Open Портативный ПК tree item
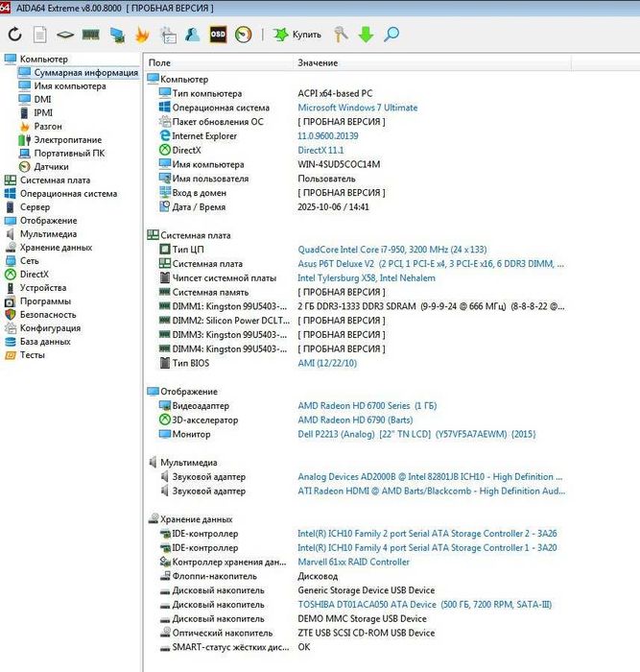 tap(69, 153)
